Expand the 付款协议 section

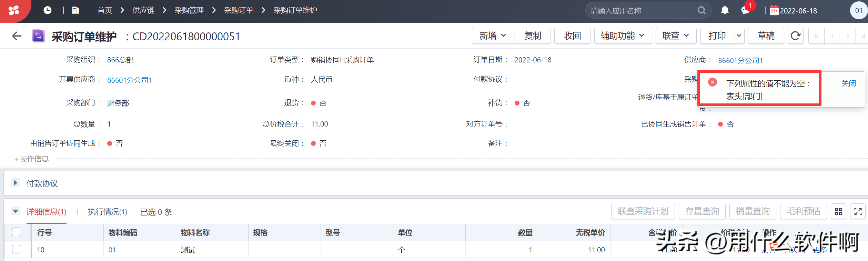coord(15,183)
